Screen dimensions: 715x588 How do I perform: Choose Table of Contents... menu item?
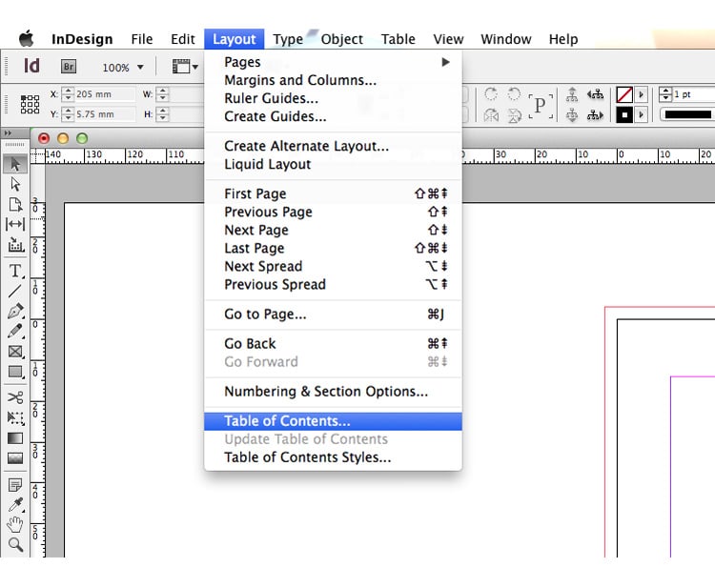333,421
